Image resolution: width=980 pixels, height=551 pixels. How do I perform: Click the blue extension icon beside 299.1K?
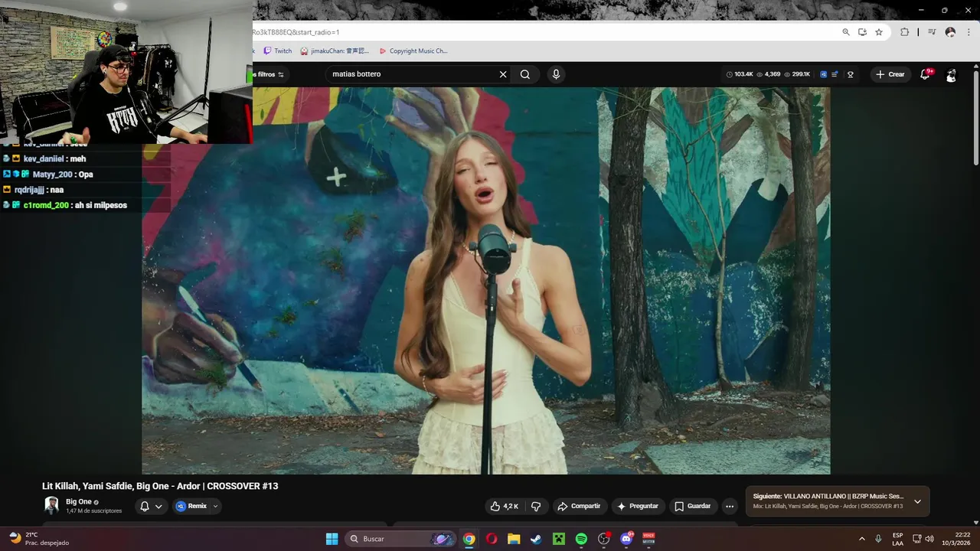click(823, 74)
